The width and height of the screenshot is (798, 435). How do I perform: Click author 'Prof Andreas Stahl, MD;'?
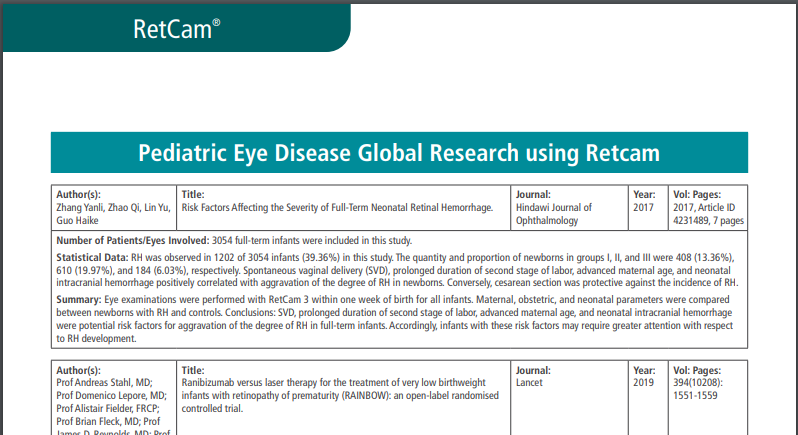pos(104,383)
